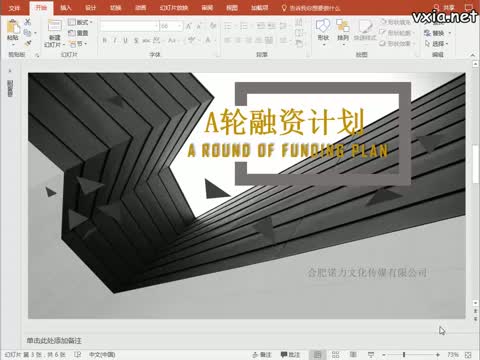Switch to Slide Sorter view
Viewport: 480px width, 360px height.
[x=336, y=354]
